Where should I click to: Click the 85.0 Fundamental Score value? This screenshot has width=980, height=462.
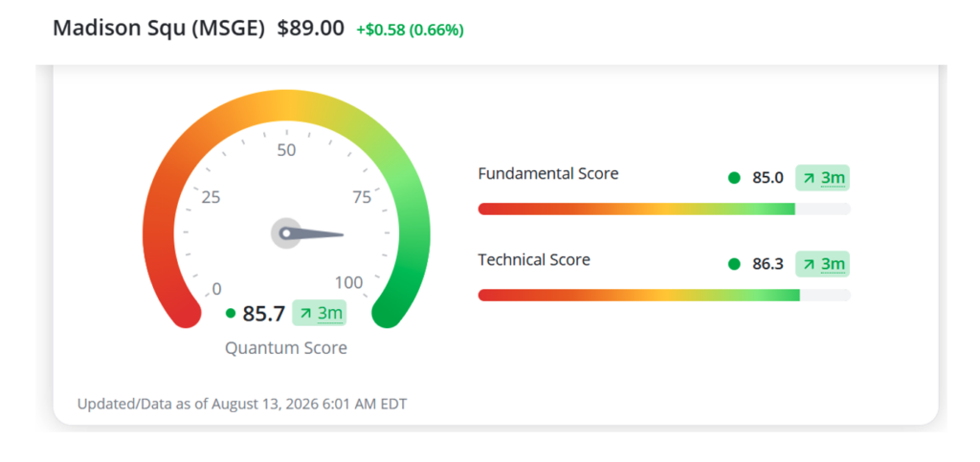[768, 178]
